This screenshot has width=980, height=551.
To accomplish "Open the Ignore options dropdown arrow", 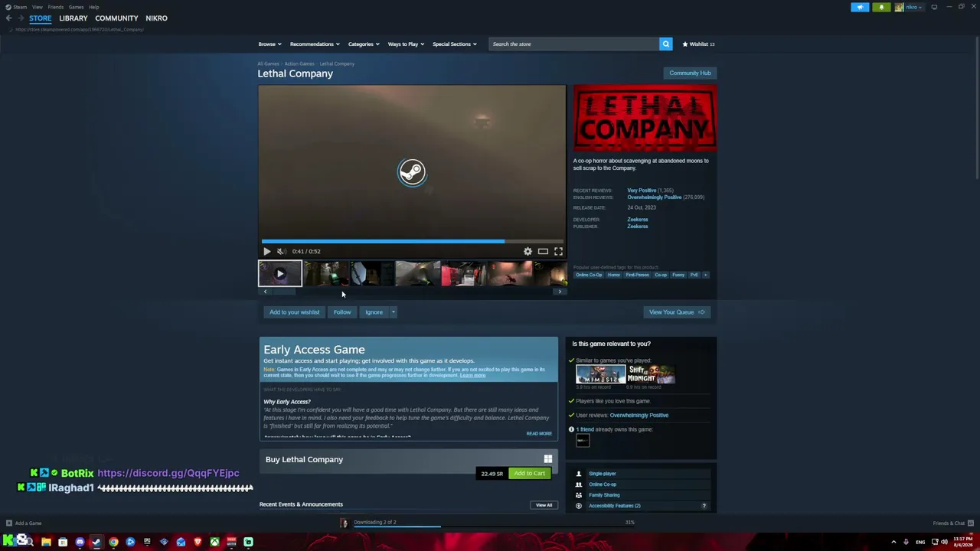I will (393, 312).
